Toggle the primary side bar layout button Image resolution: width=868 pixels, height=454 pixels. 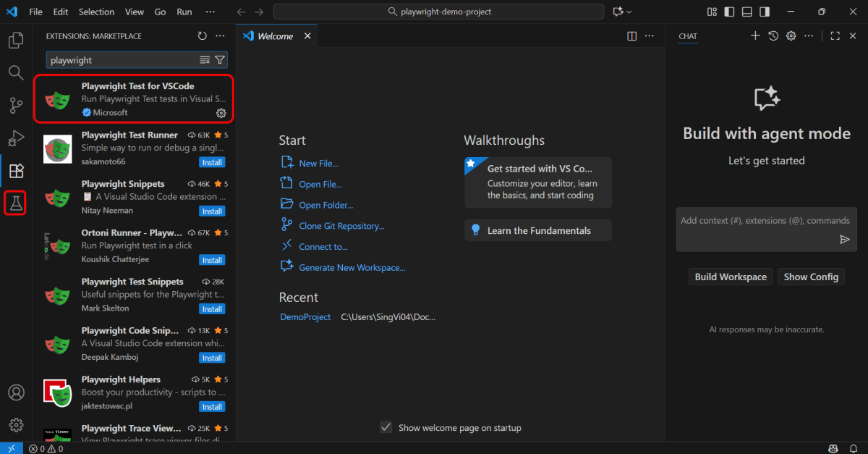[x=729, y=12]
